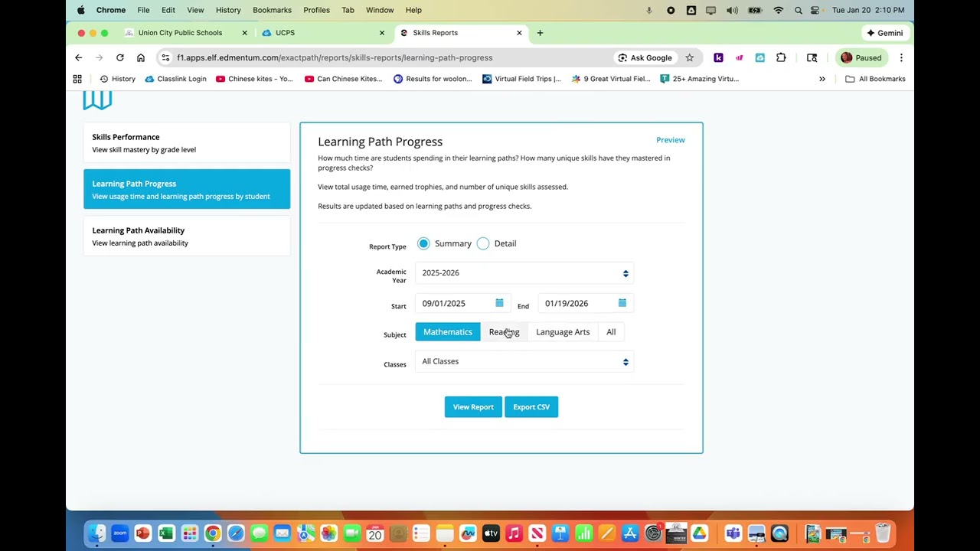The image size is (980, 551).
Task: Click the Ask Google button
Action: point(645,57)
